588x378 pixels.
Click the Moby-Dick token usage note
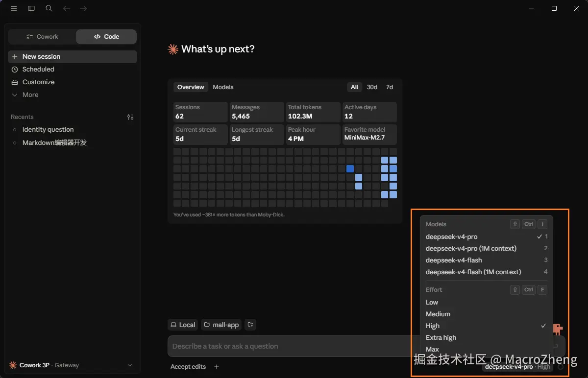click(x=229, y=214)
